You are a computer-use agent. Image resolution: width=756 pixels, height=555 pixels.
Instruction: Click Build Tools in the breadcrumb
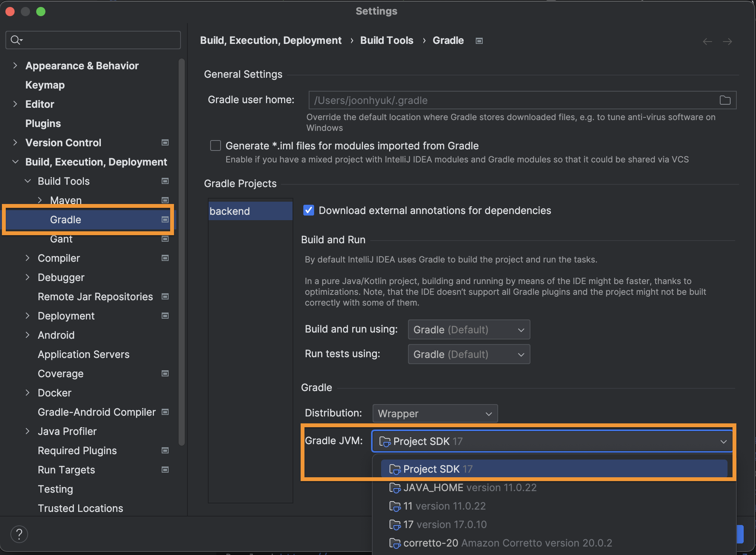pos(386,41)
